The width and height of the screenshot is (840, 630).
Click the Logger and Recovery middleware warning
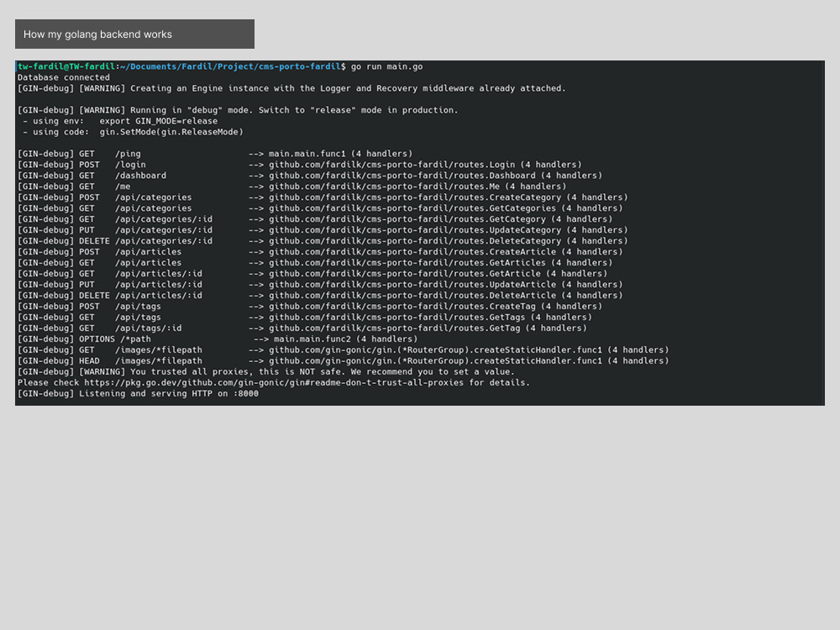[291, 88]
